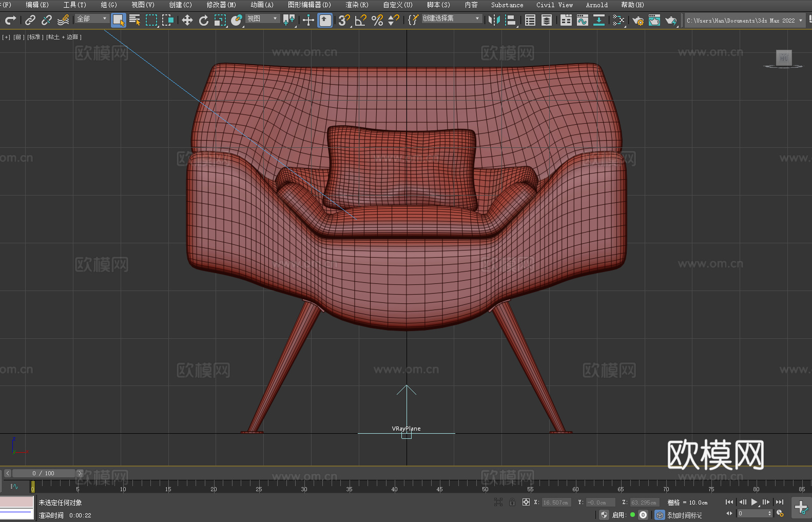Click viewport [标准] shading label
The image size is (812, 522).
coord(35,37)
